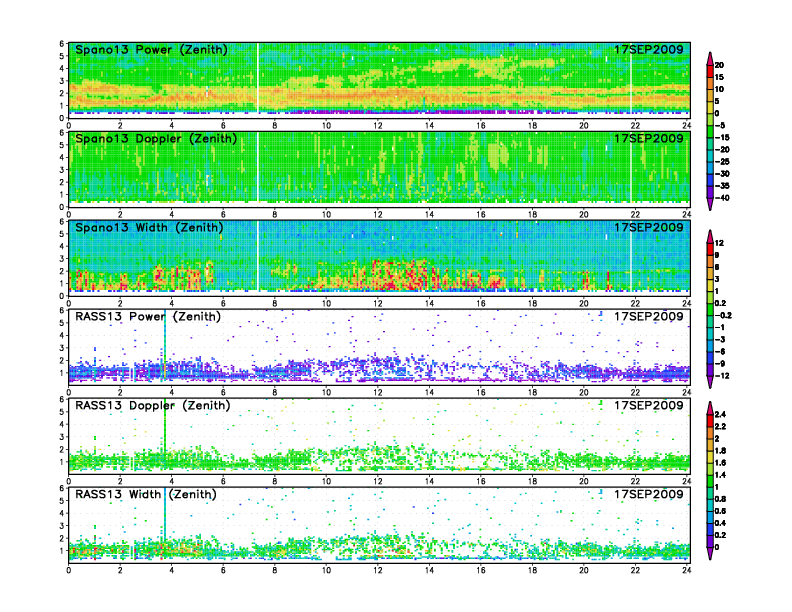Image resolution: width=792 pixels, height=612 pixels.
Task: Click inside the Spano13 Doppler plot area
Action: pos(379,169)
